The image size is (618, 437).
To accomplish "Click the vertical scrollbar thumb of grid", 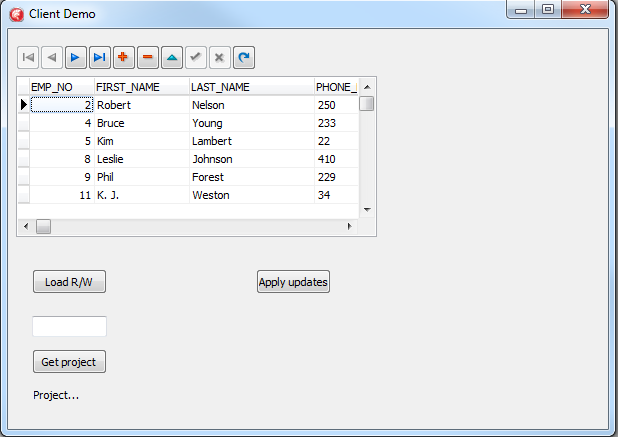I will (367, 104).
